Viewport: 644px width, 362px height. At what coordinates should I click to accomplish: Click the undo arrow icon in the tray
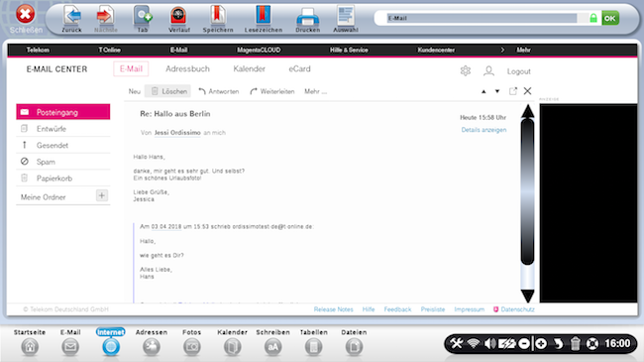point(558,343)
